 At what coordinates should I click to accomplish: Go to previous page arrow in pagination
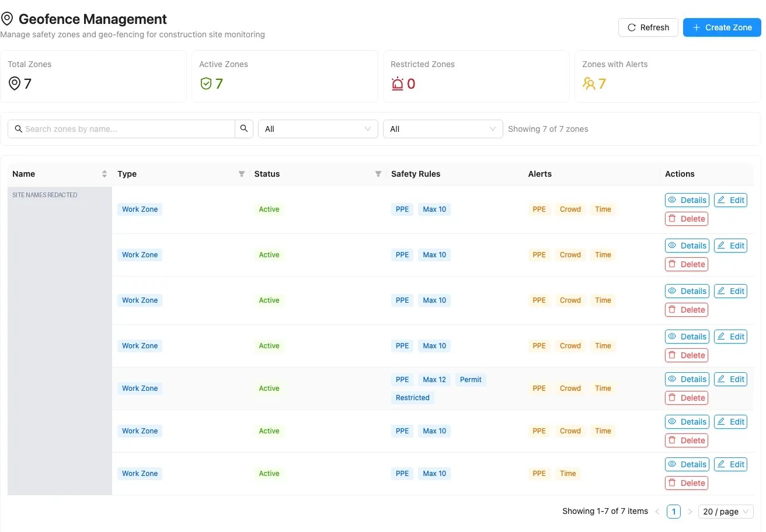[657, 512]
